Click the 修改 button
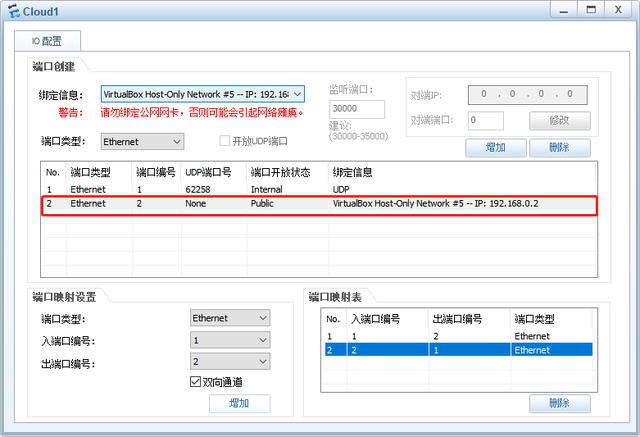640x437 pixels. tap(560, 120)
